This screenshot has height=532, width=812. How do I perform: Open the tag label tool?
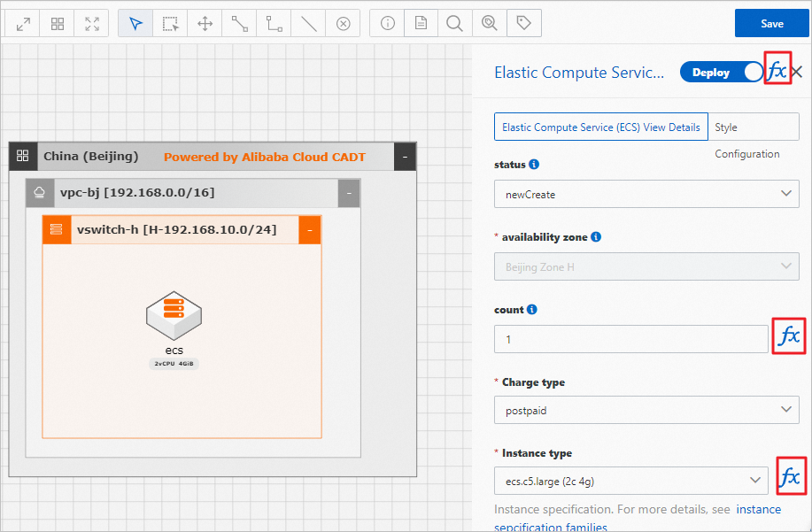523,24
